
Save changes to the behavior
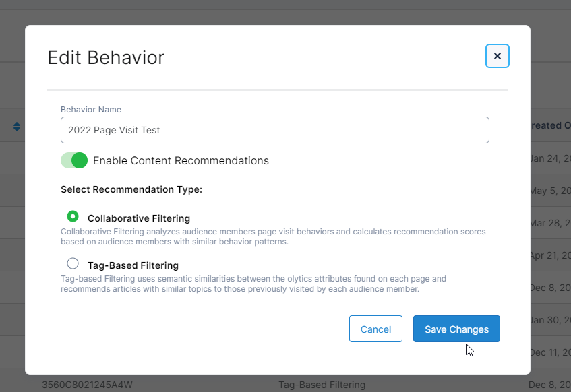(456, 329)
